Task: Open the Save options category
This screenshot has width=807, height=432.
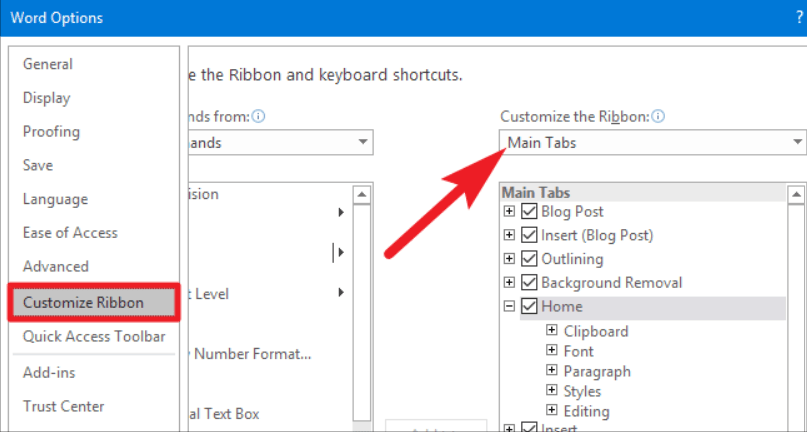Action: click(x=38, y=165)
